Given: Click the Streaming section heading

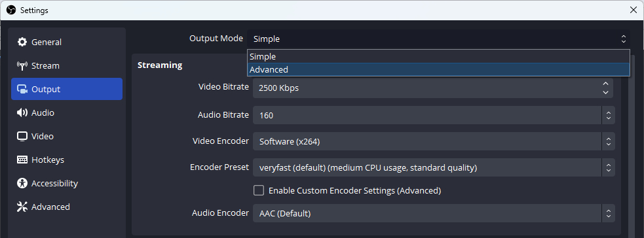Looking at the screenshot, I should 160,65.
